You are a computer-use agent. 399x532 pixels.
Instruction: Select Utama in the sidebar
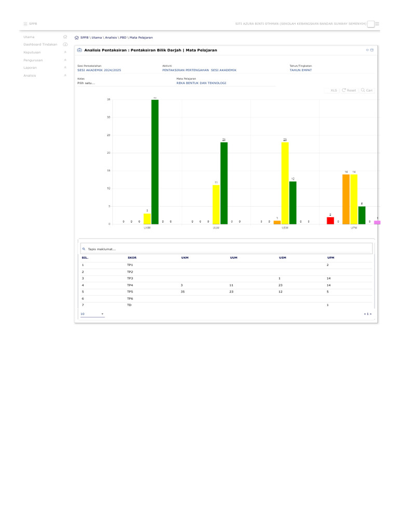pyautogui.click(x=29, y=37)
